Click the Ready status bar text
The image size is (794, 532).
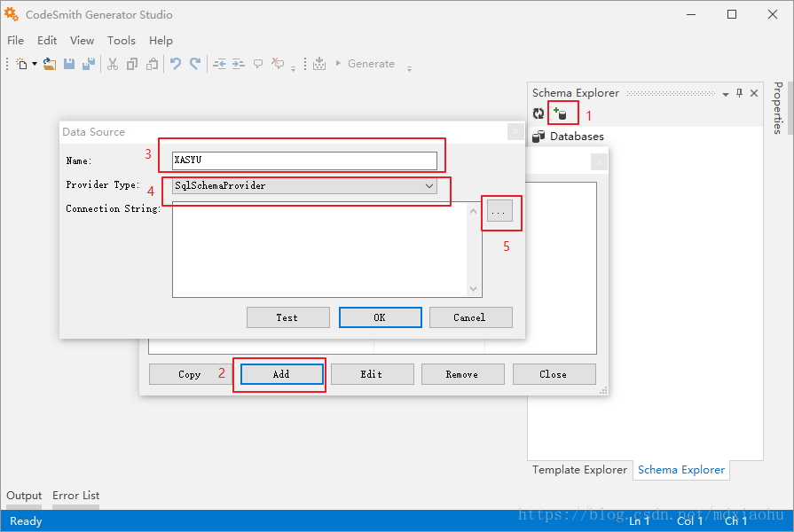[26, 520]
